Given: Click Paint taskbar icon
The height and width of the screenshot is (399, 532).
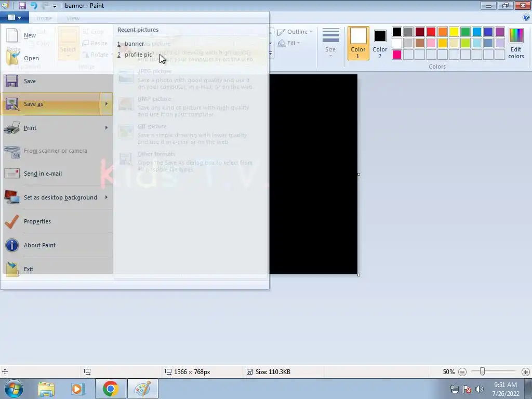Looking at the screenshot, I should point(142,389).
